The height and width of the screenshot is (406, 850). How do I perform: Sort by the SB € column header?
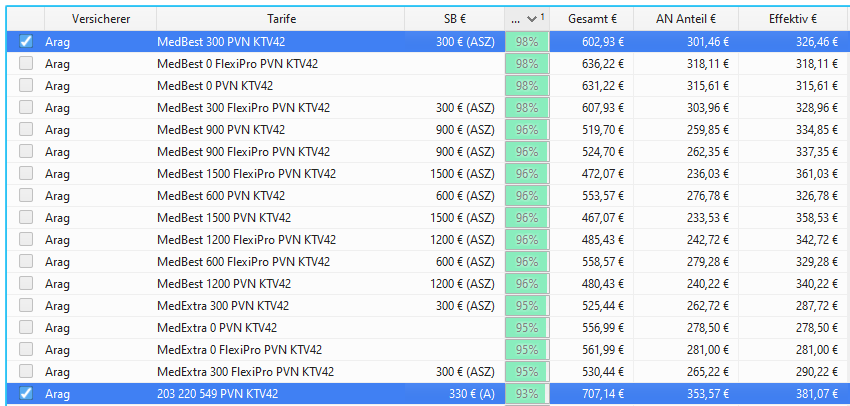click(454, 19)
